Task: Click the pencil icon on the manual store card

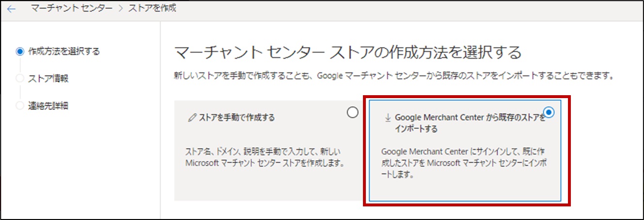Action: tap(192, 118)
